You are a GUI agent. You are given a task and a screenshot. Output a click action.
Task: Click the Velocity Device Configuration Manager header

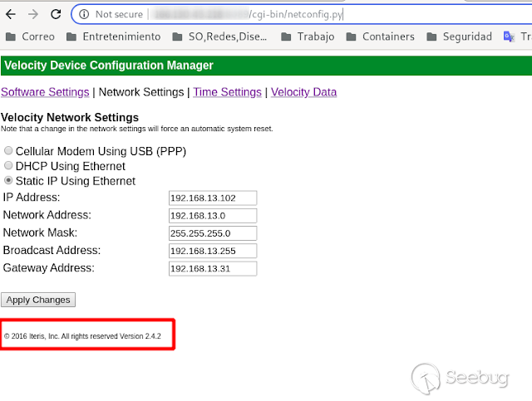click(109, 65)
